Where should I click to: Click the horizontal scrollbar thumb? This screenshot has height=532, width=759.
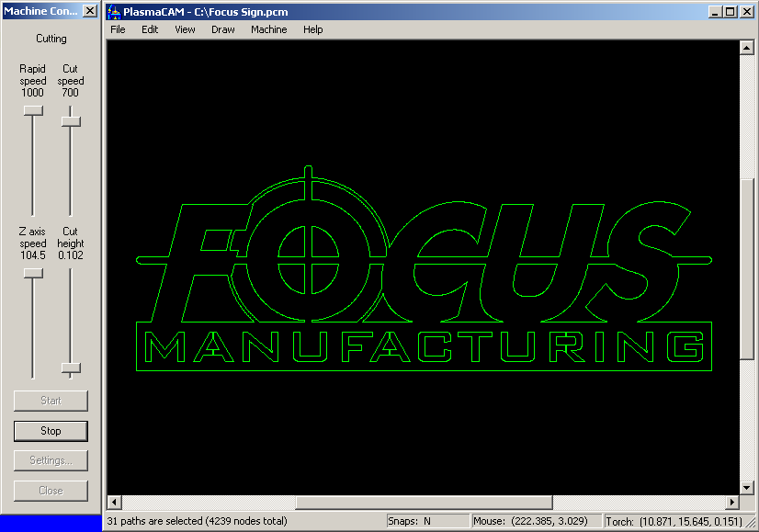click(x=424, y=502)
